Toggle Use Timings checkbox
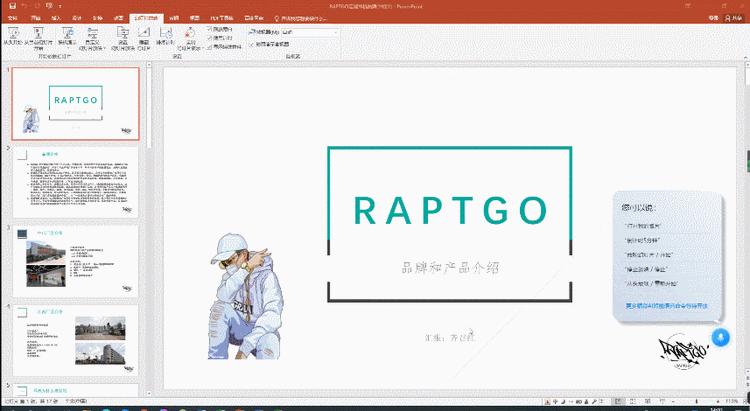 [x=221, y=37]
